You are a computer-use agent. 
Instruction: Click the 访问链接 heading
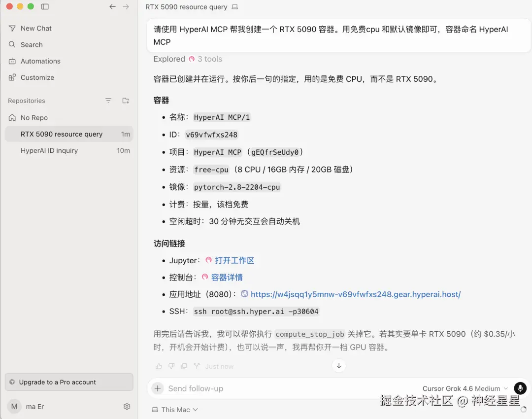169,244
